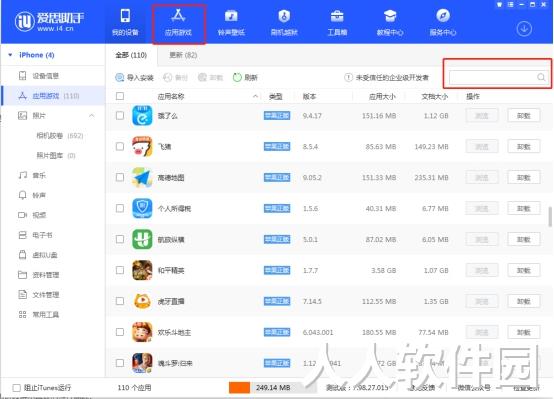The height and width of the screenshot is (399, 554).
Task: Tick the select-all checkbox in the table header
Action: click(x=120, y=96)
